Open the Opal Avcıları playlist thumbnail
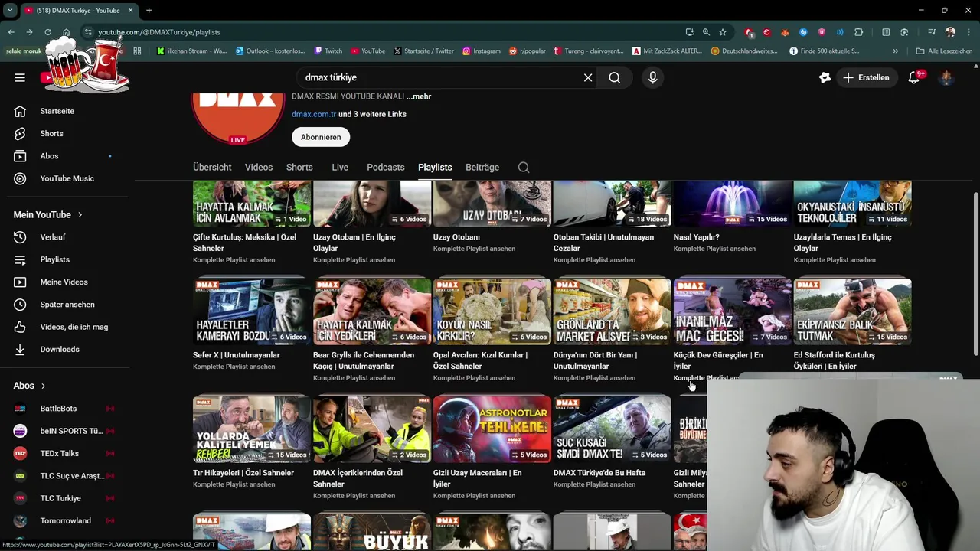 (492, 312)
